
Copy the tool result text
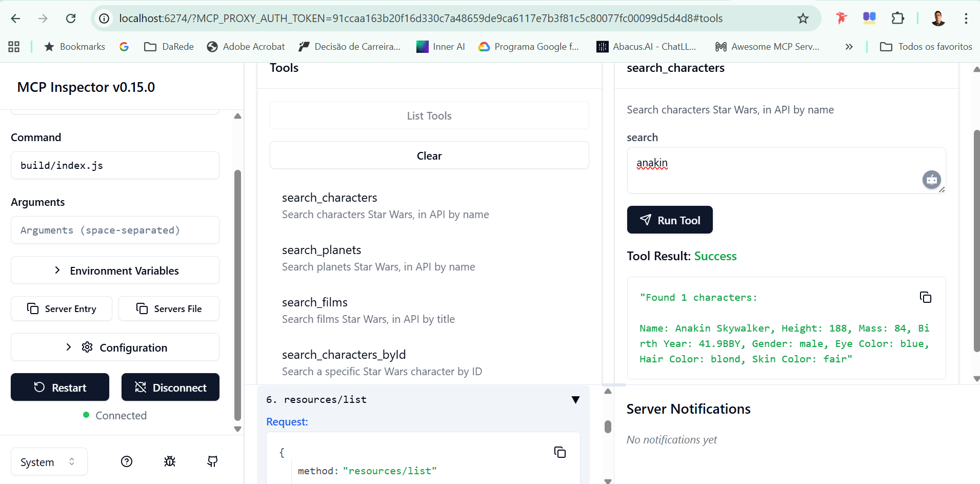pyautogui.click(x=926, y=297)
